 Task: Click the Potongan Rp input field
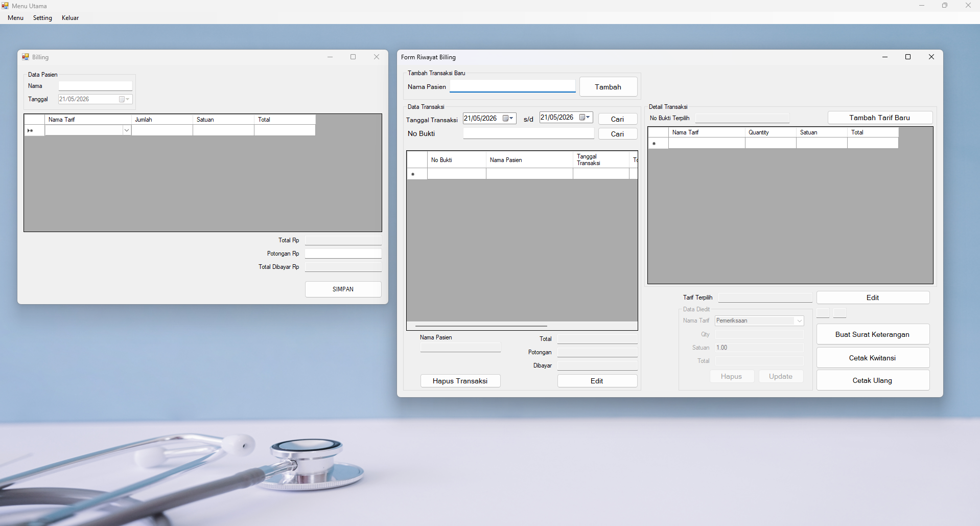click(x=343, y=254)
